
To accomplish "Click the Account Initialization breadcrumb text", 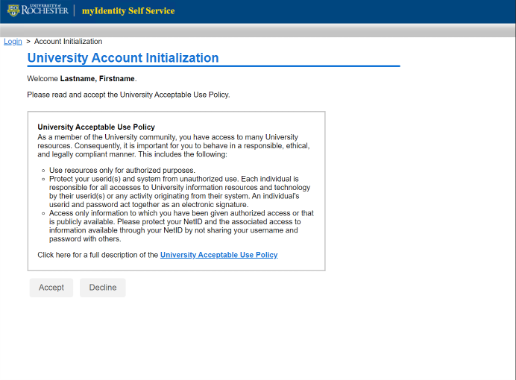I will tap(68, 41).
